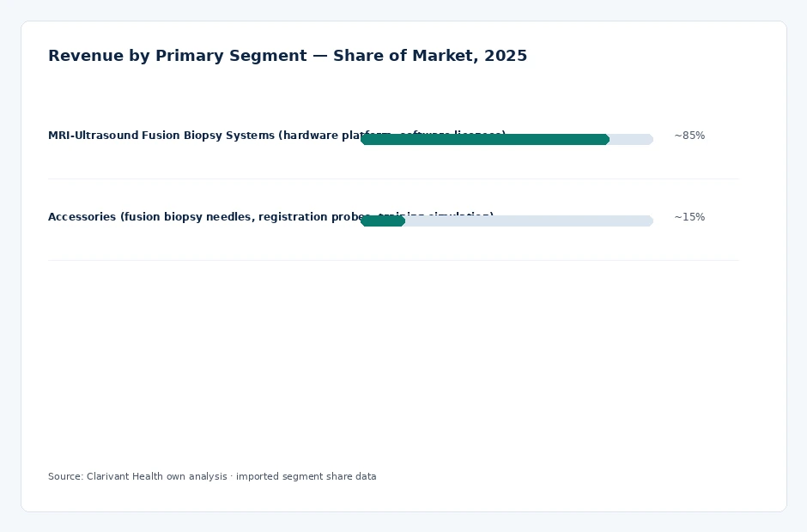Click the ~15% value label
The image size is (807, 532).
tap(689, 216)
